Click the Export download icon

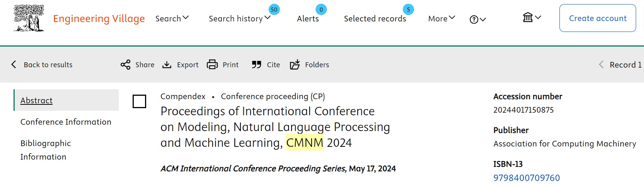pos(167,65)
